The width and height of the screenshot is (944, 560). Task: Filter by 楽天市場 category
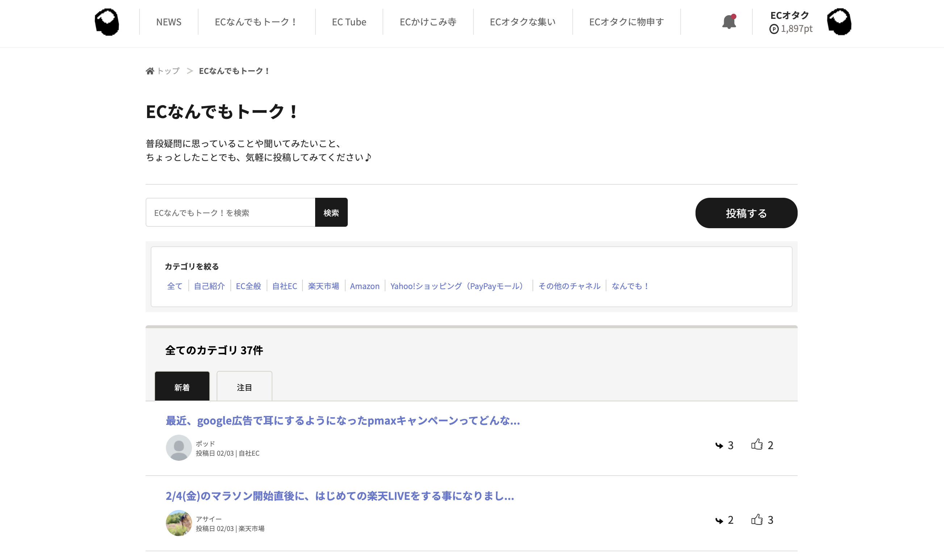323,286
